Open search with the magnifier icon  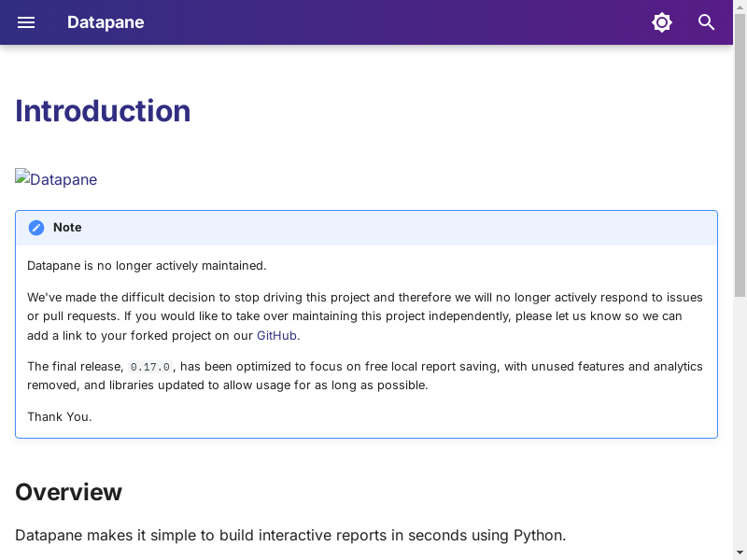[x=707, y=22]
